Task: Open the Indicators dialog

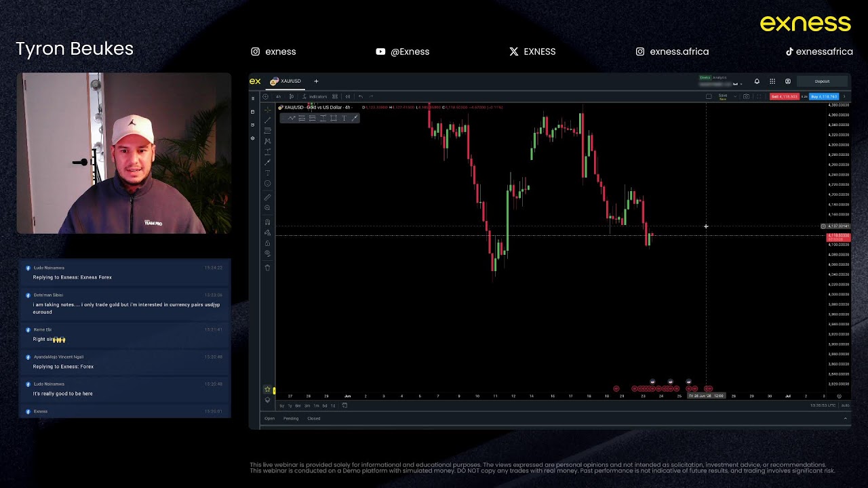Action: 313,96
